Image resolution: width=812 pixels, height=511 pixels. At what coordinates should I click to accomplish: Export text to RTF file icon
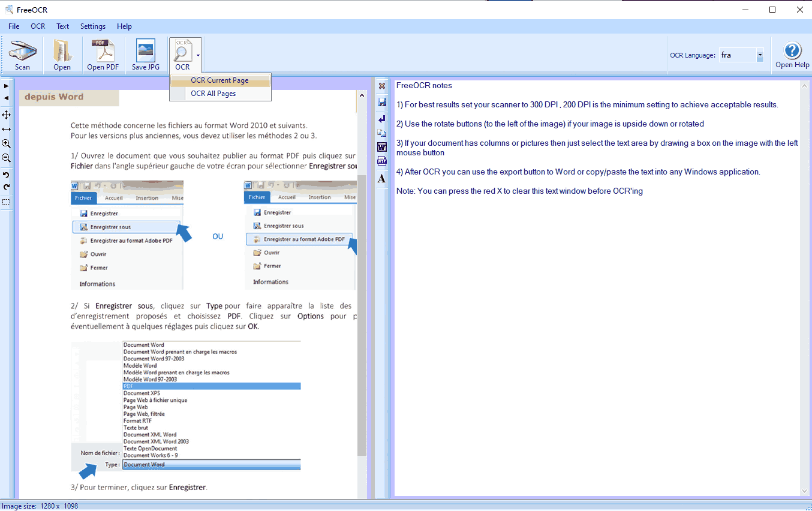[382, 161]
